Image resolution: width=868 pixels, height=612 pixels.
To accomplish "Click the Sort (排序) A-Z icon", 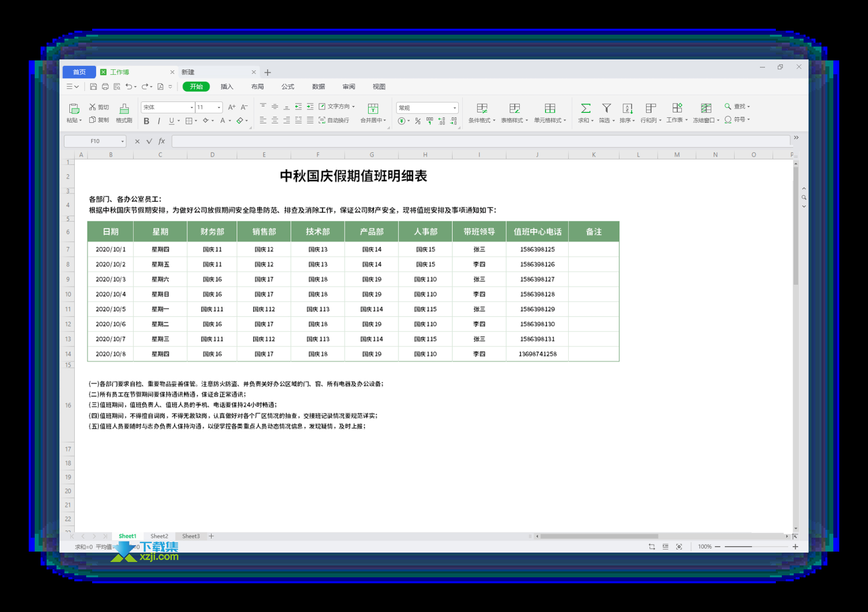I will pyautogui.click(x=627, y=108).
